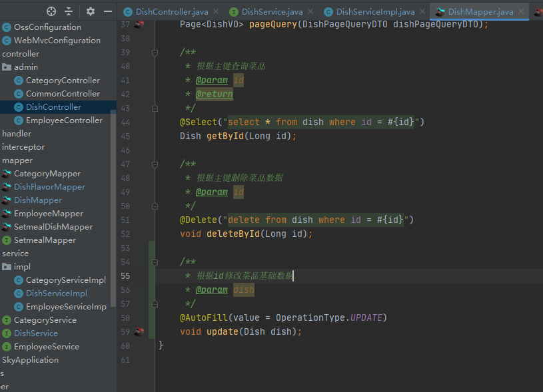Viewport: 543px width, 392px height.
Task: Close the DishController.java tab
Action: coord(217,12)
